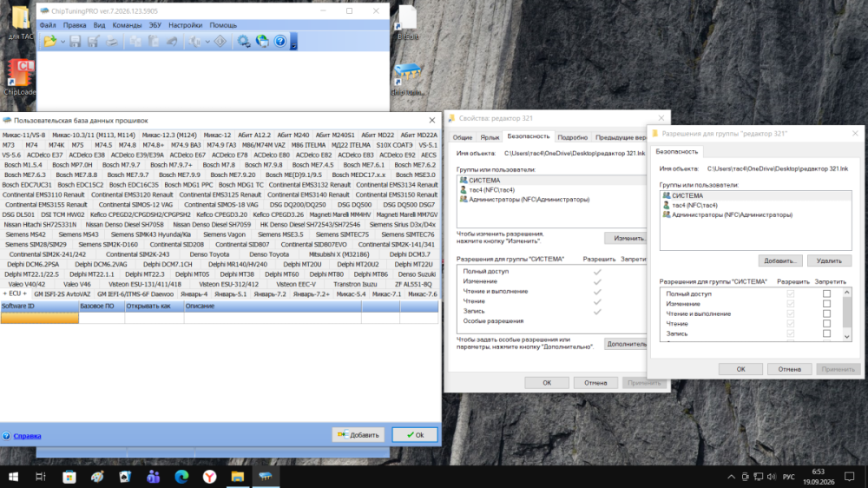The width and height of the screenshot is (868, 488).
Task: Toggle Разрешить checkbox for Чтение in permissions dialog
Action: 791,324
